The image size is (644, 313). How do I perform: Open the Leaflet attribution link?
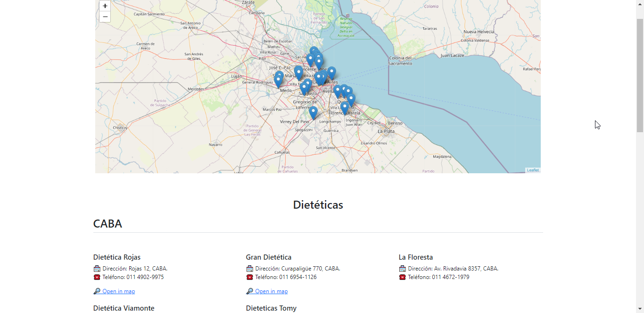533,170
